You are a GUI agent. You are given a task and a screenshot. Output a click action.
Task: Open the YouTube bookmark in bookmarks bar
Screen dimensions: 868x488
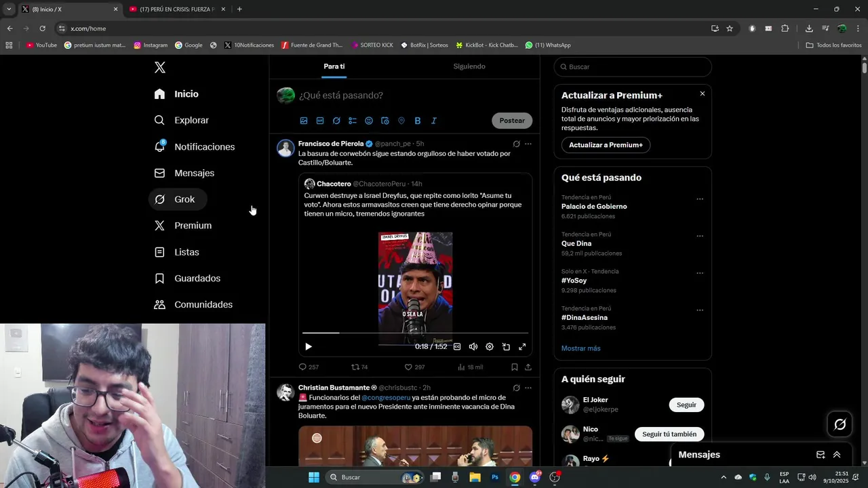(41, 45)
